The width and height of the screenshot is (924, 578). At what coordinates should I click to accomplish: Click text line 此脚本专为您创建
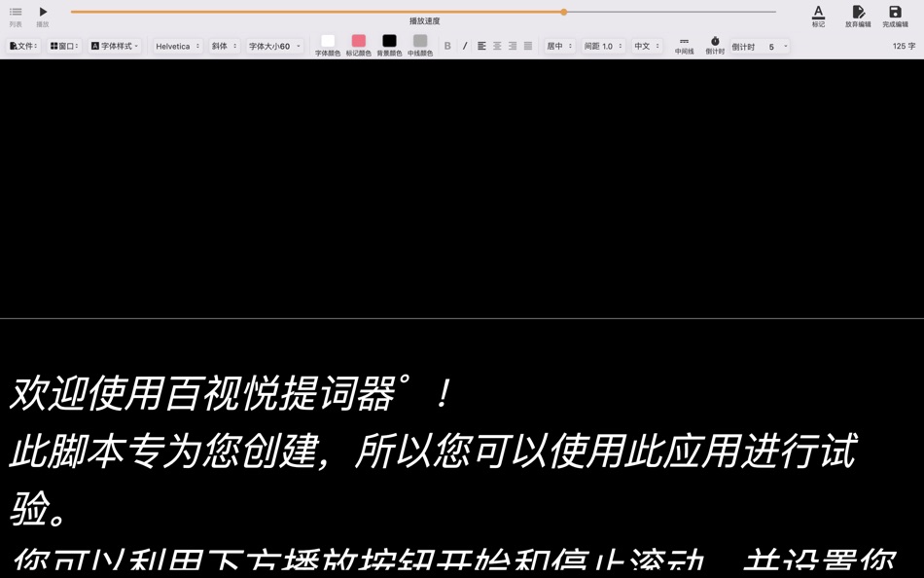click(433, 451)
